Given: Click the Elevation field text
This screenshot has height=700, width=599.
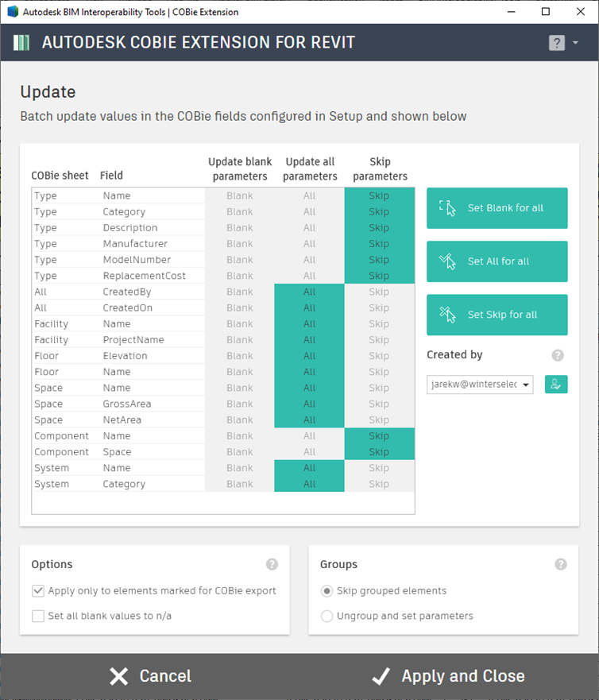Looking at the screenshot, I should pos(125,356).
